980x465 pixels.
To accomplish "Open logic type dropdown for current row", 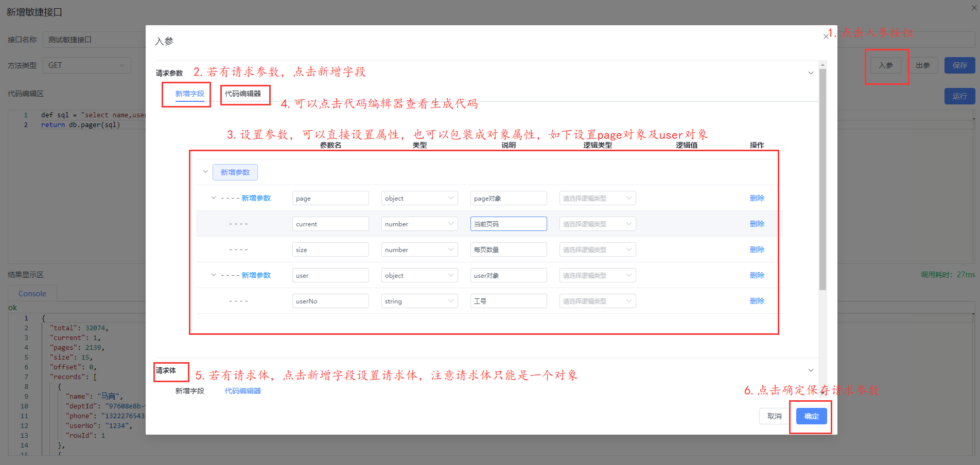I will pos(598,224).
